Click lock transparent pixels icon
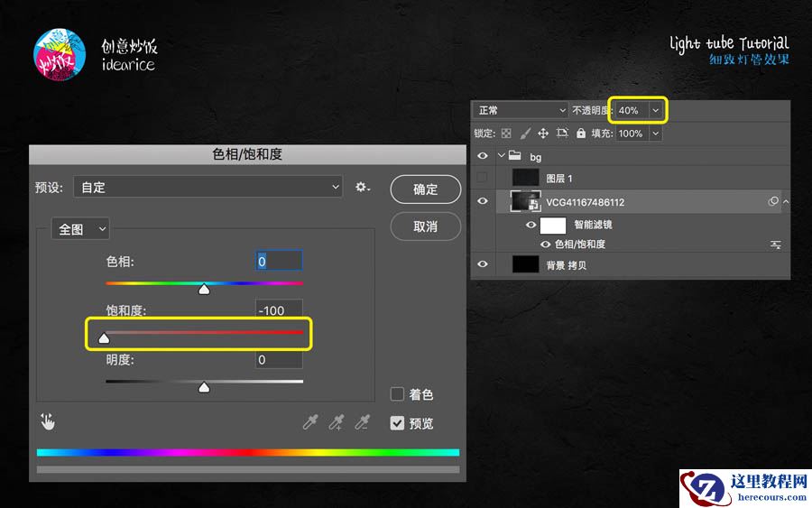This screenshot has height=508, width=812. click(x=506, y=134)
